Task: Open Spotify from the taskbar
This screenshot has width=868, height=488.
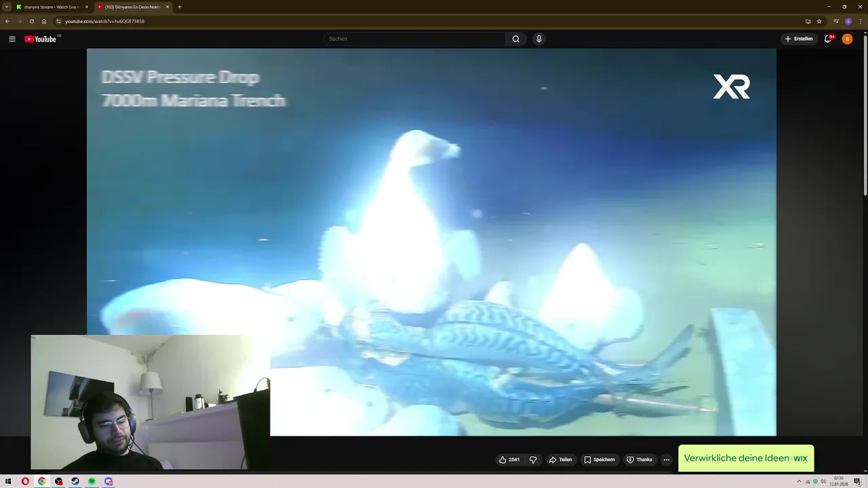Action: [92, 481]
